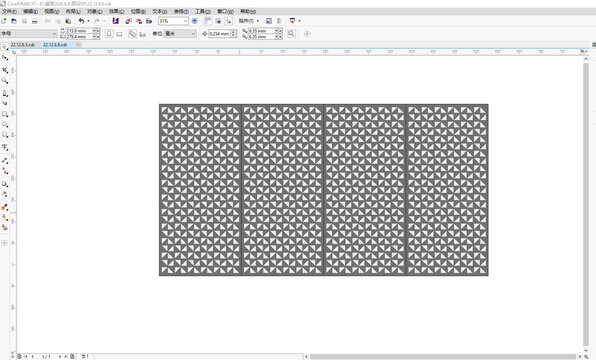Expand the Undo history dropdown arrow
Screen dimensions: 596x360
coord(89,21)
